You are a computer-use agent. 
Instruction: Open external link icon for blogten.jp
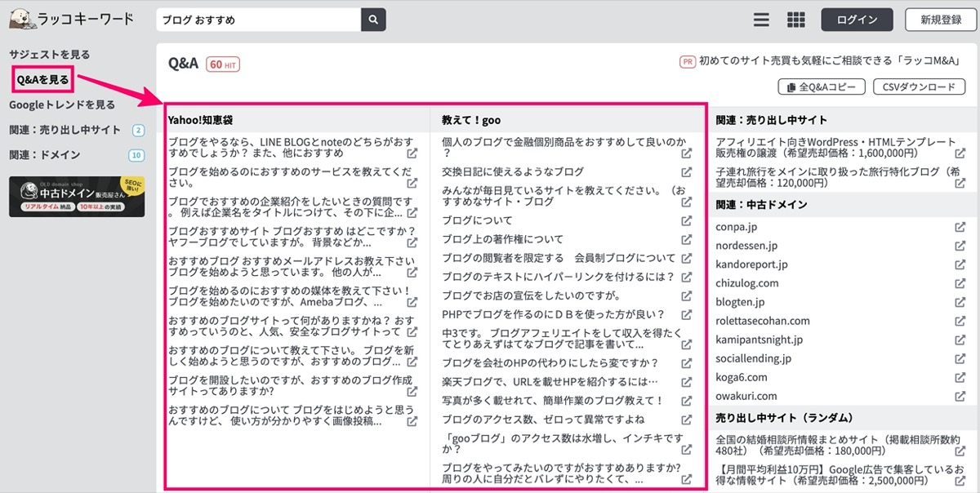click(x=960, y=302)
